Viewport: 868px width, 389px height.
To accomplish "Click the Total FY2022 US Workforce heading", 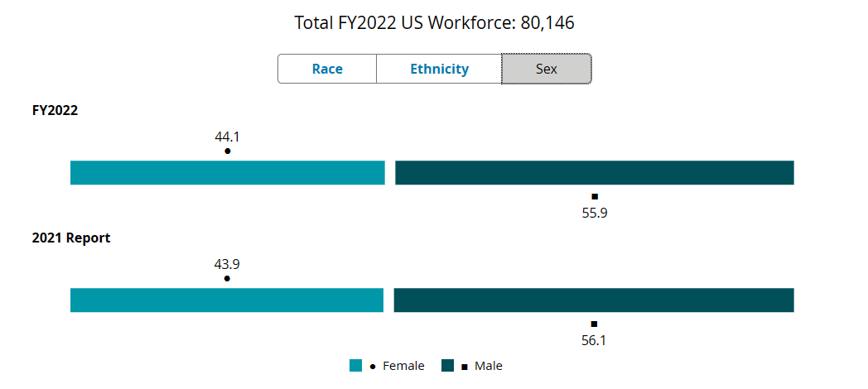I will (434, 23).
